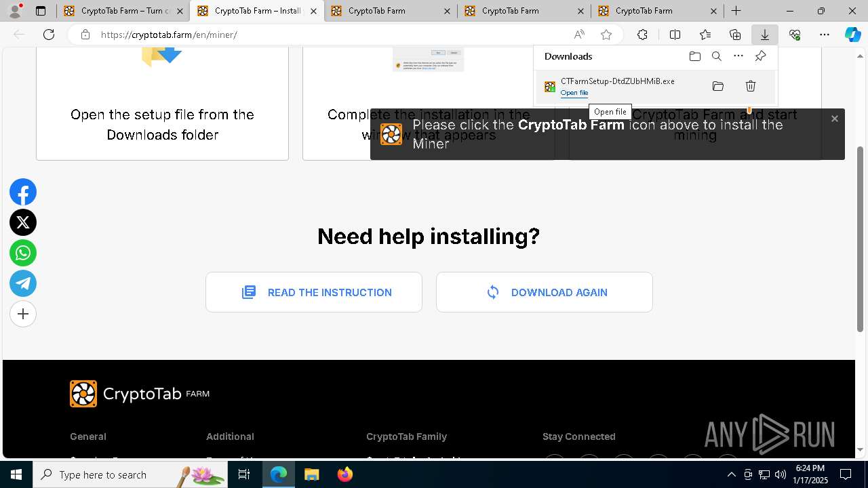Click 'Stay Connected' footer heading
Image resolution: width=868 pixels, height=488 pixels.
[579, 436]
